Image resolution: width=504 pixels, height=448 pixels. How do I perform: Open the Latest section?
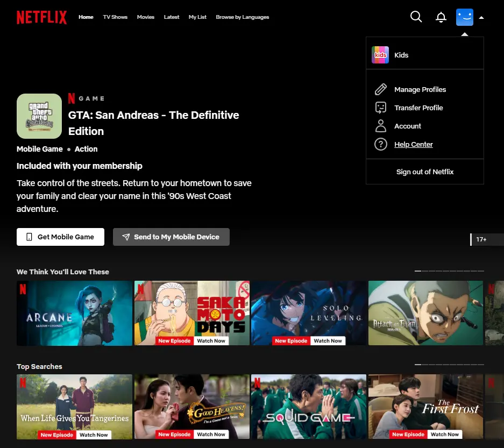(x=172, y=17)
